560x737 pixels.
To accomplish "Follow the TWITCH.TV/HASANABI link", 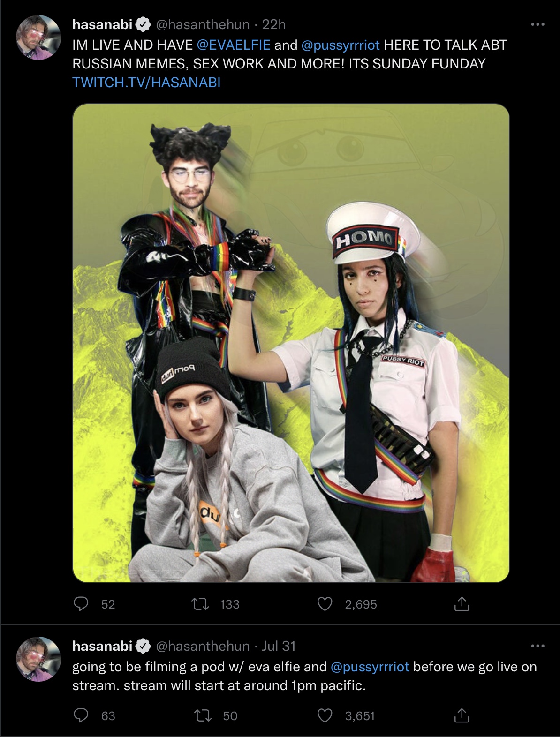I will point(146,83).
